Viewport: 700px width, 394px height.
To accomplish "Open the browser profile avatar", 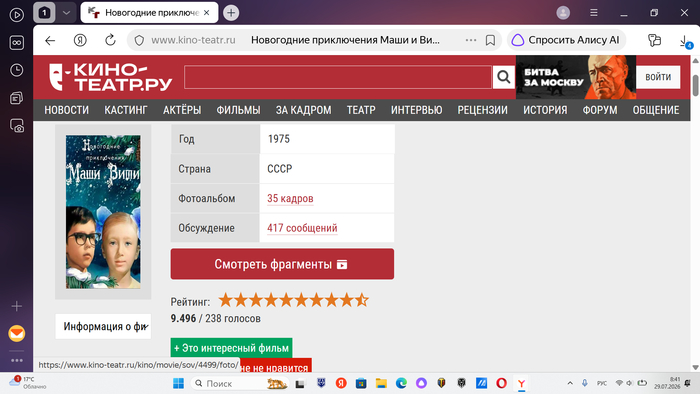I will click(x=563, y=12).
